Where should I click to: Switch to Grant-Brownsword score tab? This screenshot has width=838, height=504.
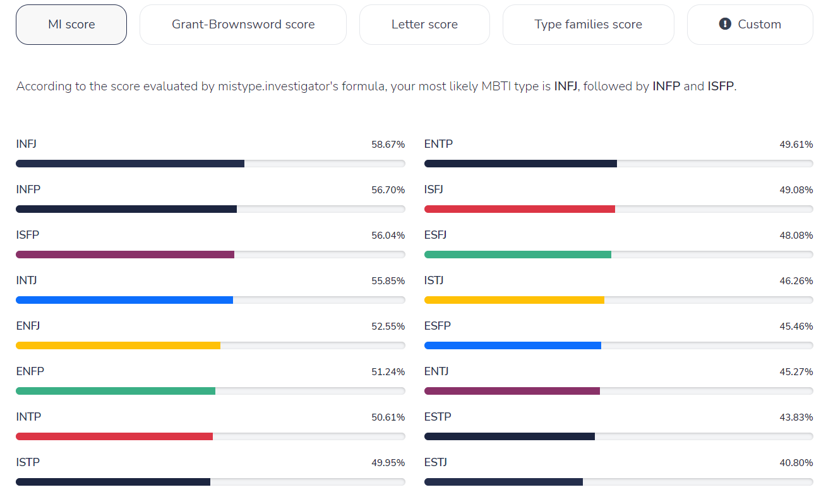243,25
